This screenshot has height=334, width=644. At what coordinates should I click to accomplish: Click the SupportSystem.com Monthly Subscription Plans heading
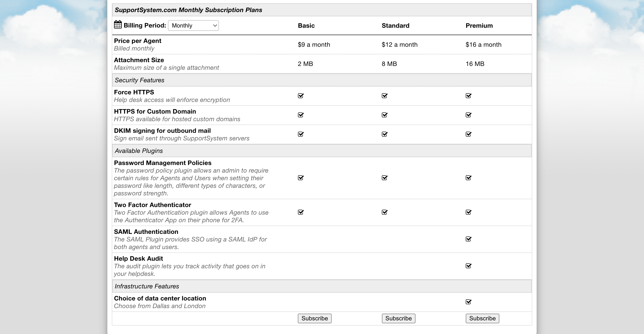(x=189, y=10)
